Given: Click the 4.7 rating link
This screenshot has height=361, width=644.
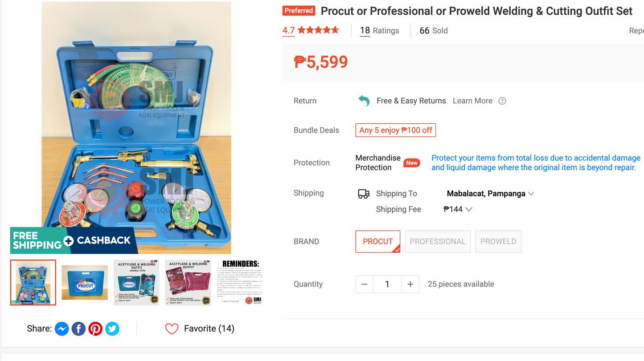Looking at the screenshot, I should (x=288, y=30).
